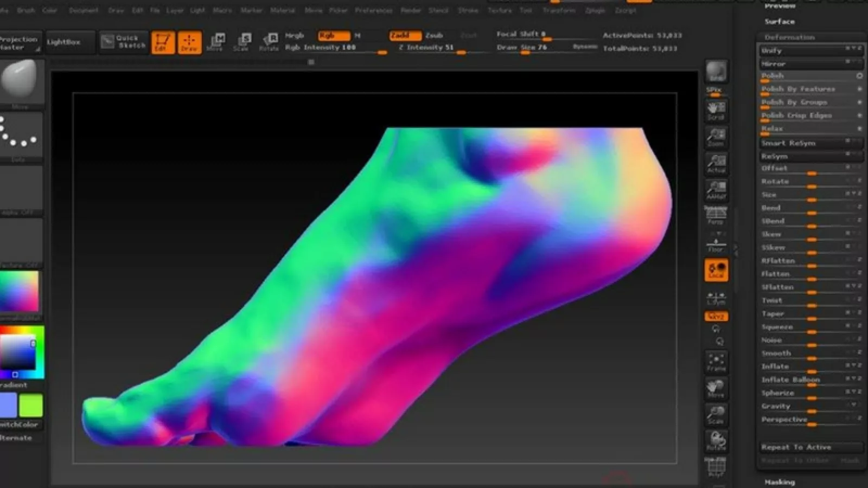
Task: Click the Actual size icon
Action: pyautogui.click(x=716, y=164)
